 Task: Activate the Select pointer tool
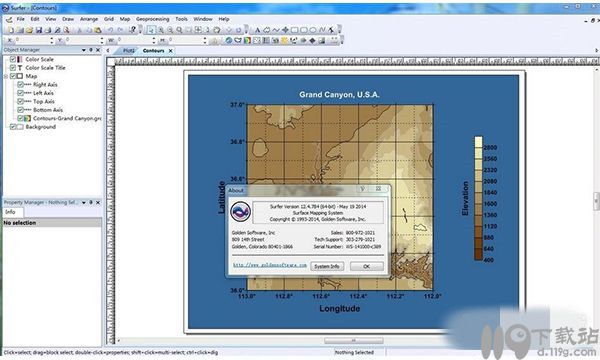[x=151, y=30]
